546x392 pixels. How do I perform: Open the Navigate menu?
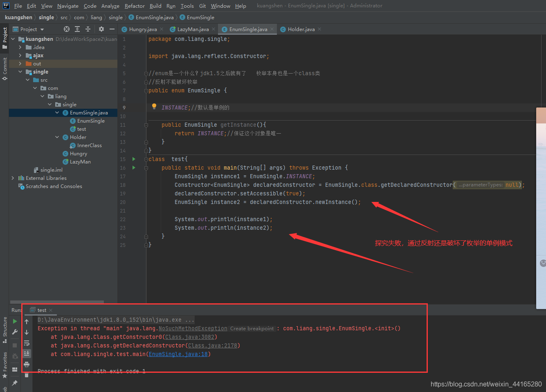(68, 6)
